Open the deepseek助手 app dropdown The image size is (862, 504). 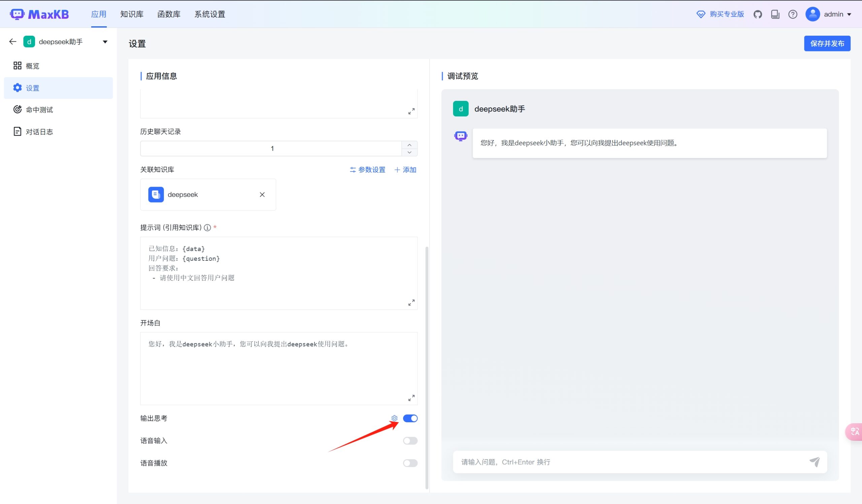(x=105, y=42)
